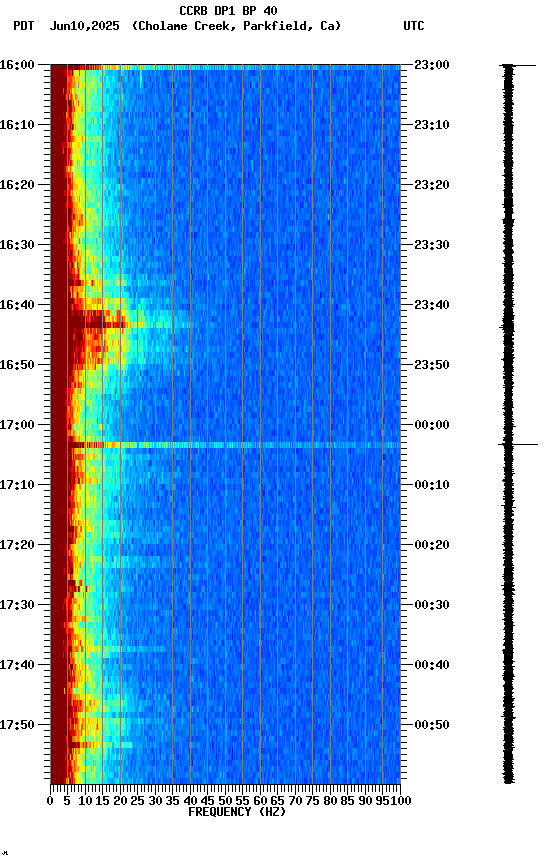
Task: Click the 50 Hz frequency tick label
Action: point(225,802)
